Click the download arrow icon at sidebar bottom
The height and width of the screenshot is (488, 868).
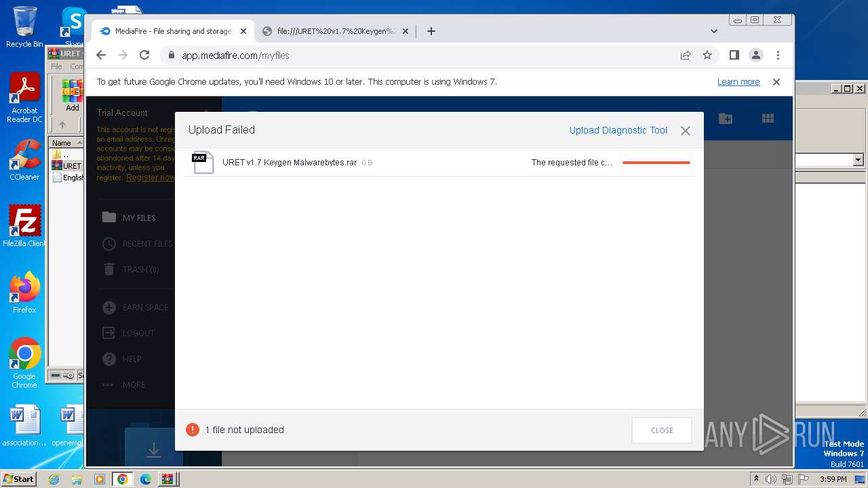tap(154, 449)
